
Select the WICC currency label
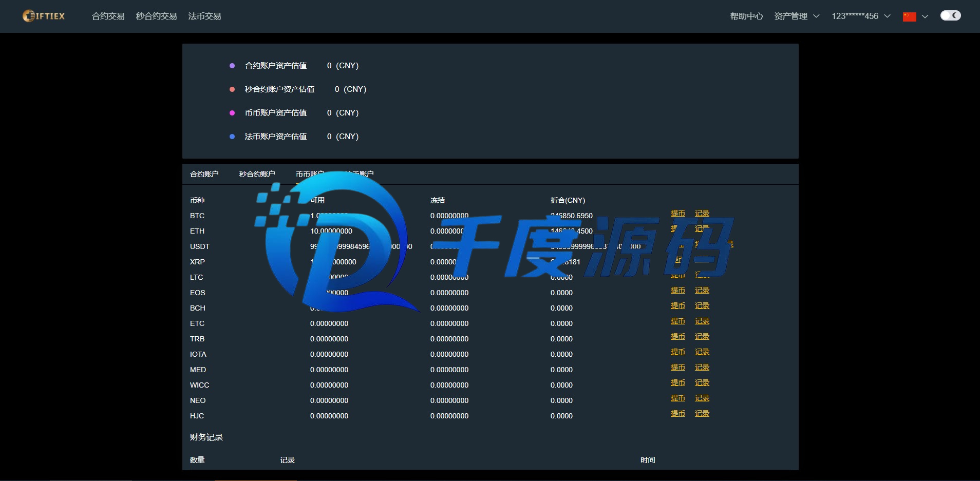pos(200,385)
